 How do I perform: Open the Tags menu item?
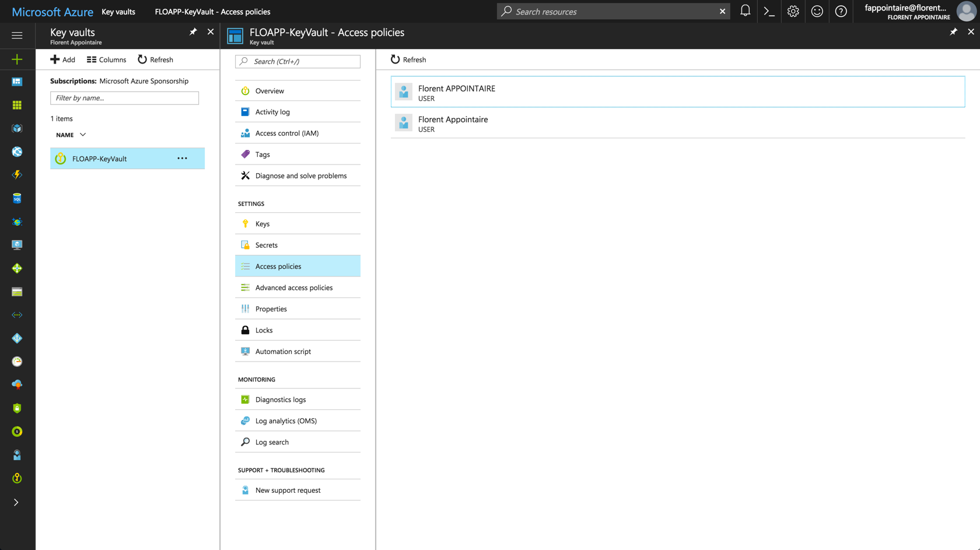pos(297,155)
